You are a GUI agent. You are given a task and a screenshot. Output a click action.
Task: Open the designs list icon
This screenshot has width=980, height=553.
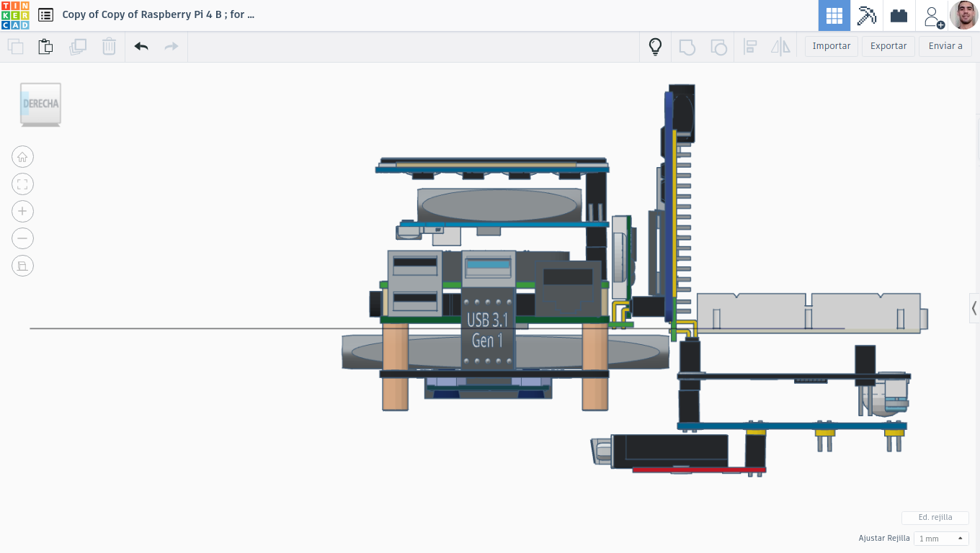45,14
